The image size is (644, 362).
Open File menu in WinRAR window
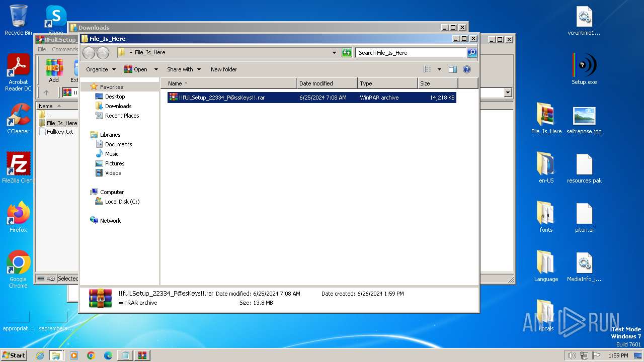[42, 49]
